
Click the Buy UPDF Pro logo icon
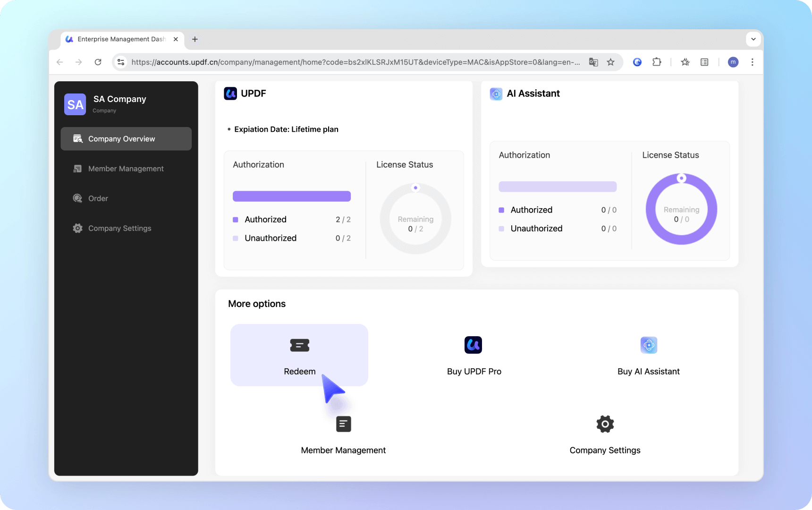click(x=473, y=345)
